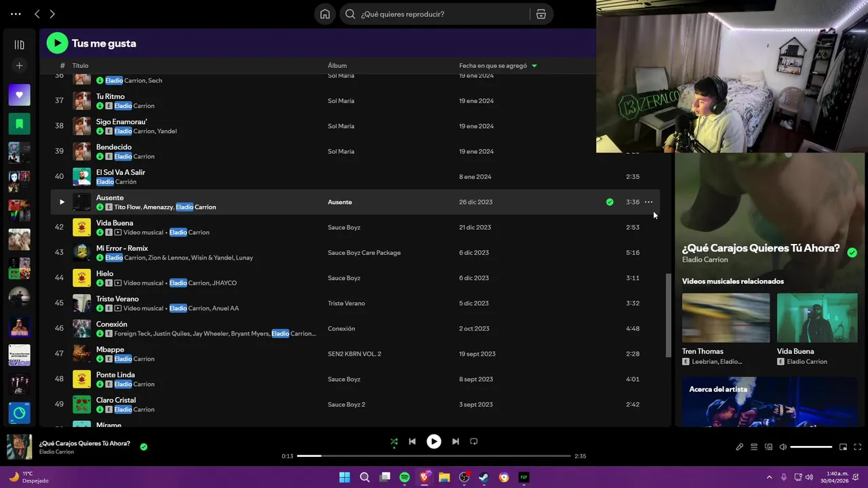Toggle saved checkmark beside now playing title
Viewport: 868px width, 488px height.
tap(144, 447)
